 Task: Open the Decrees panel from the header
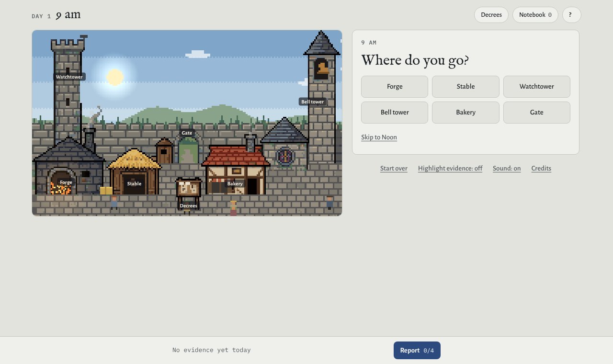click(491, 15)
